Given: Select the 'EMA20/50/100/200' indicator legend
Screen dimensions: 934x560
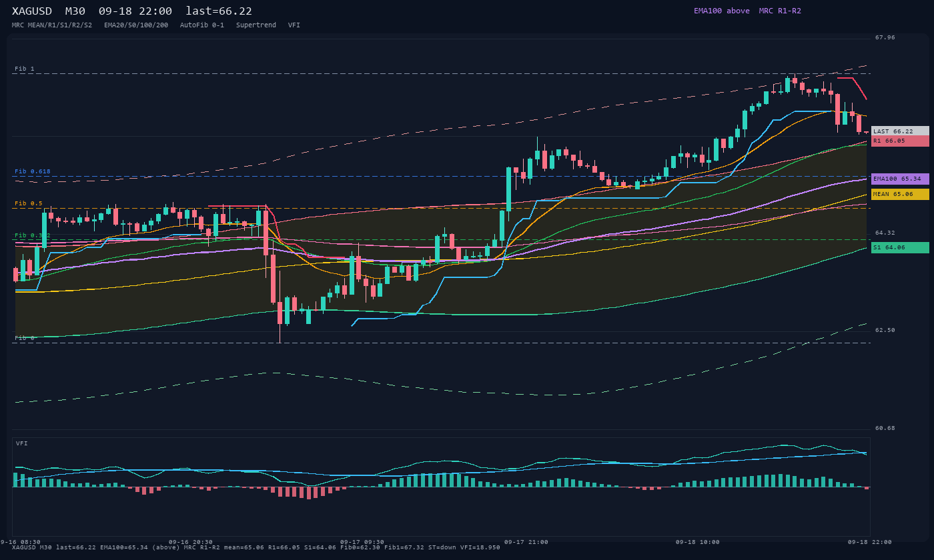Looking at the screenshot, I should point(136,25).
